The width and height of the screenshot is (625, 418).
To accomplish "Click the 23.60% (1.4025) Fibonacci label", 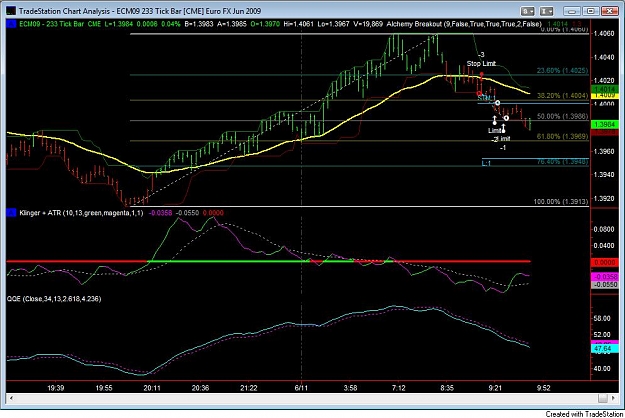I will coord(562,71).
